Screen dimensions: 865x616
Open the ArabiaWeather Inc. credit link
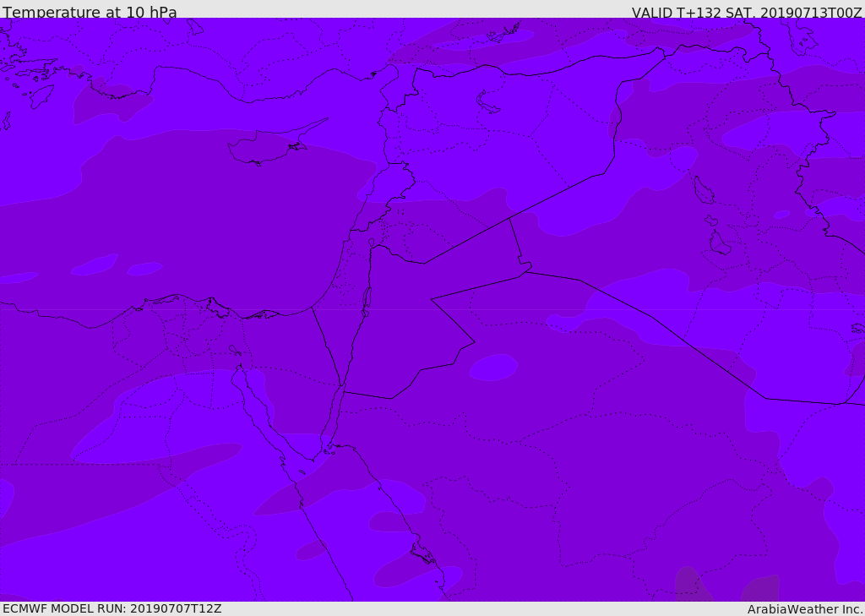click(805, 609)
